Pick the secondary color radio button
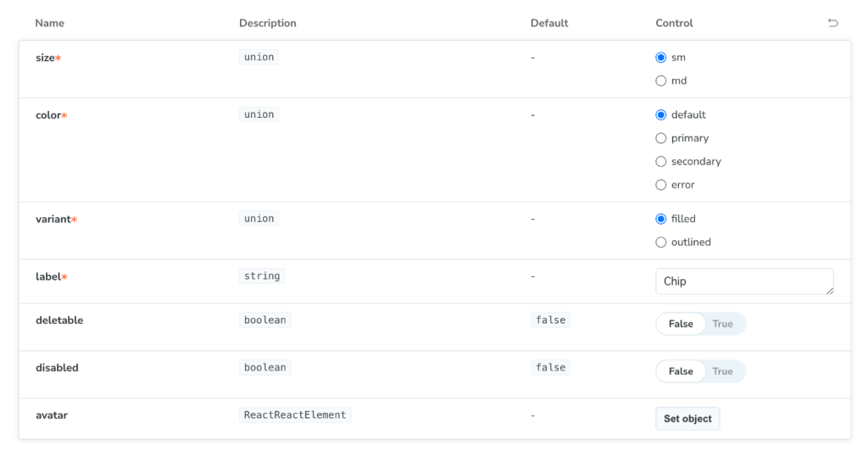Viewport: 868px width, 457px height. point(661,162)
